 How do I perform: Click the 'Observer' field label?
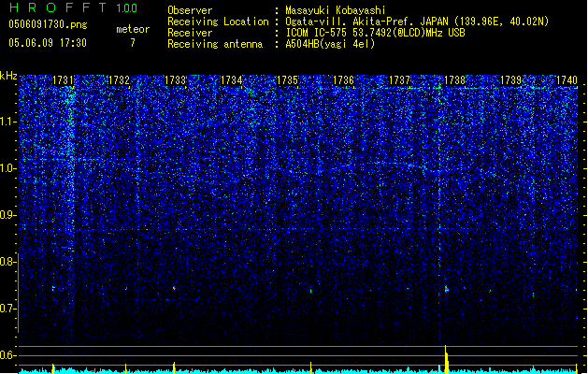pyautogui.click(x=190, y=10)
